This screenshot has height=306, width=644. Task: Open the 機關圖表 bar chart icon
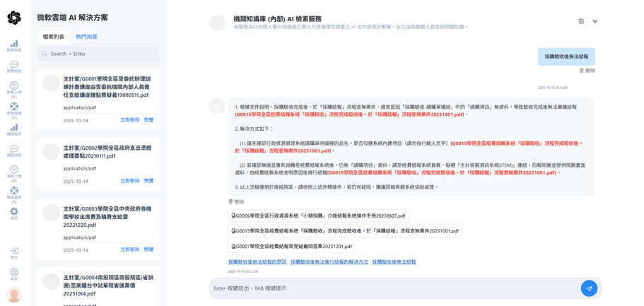click(x=14, y=127)
